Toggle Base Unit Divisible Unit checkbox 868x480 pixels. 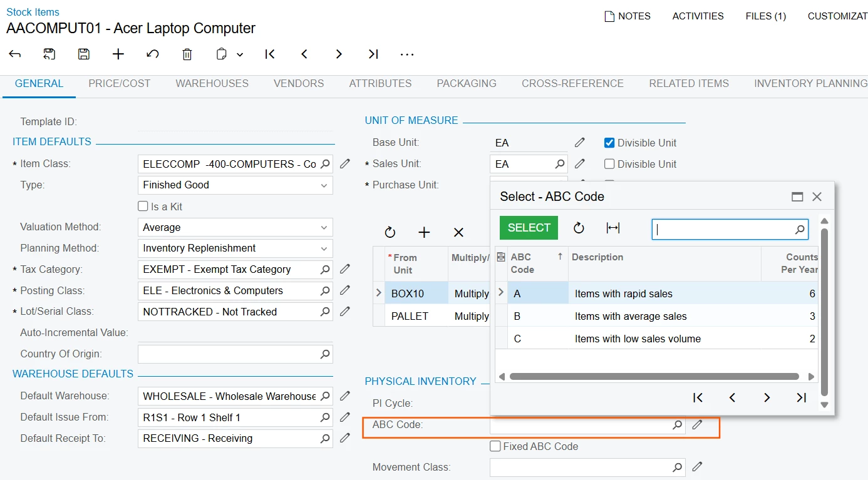pyautogui.click(x=609, y=143)
